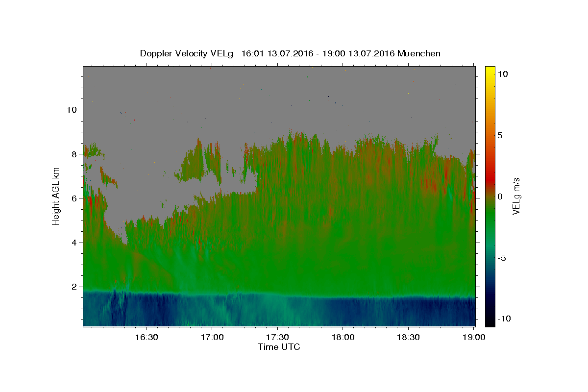
Task: Pick the dark blue bottom of the colorbar
Action: [490, 323]
